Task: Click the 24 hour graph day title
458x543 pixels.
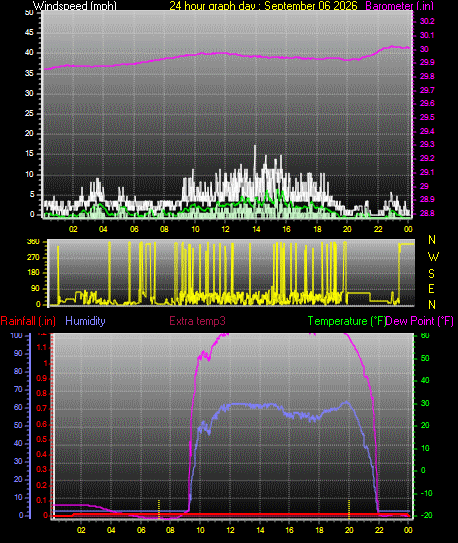Action: [x=263, y=6]
